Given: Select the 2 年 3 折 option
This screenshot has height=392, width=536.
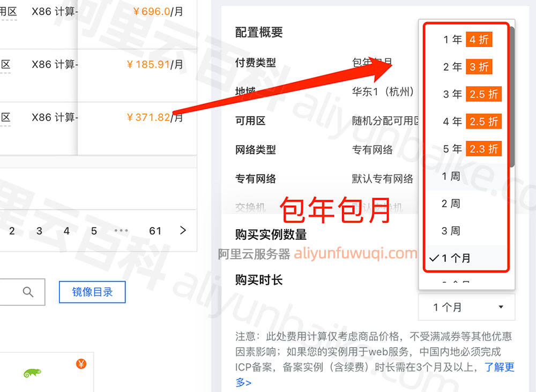Looking at the screenshot, I should tap(466, 67).
